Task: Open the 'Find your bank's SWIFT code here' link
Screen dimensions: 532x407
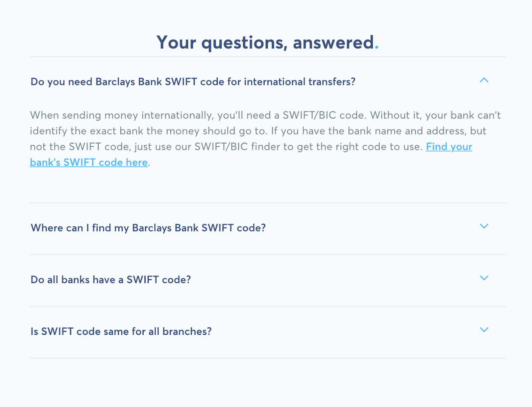Action: [x=89, y=162]
